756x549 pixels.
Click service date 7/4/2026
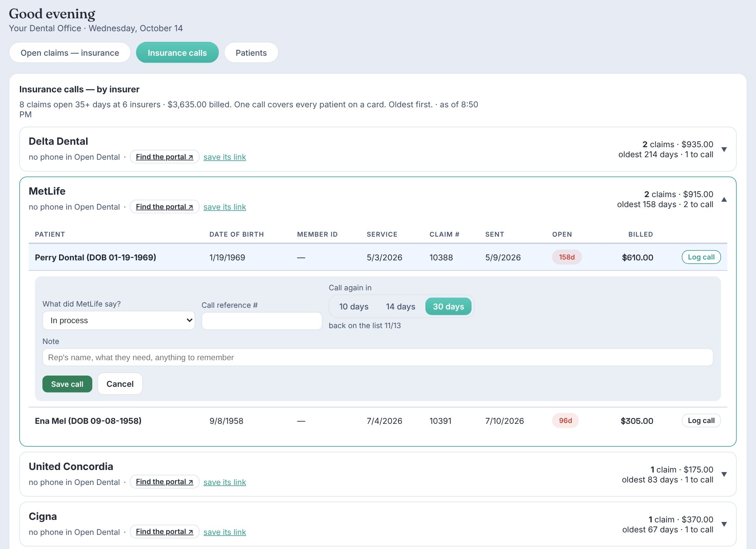(x=385, y=421)
